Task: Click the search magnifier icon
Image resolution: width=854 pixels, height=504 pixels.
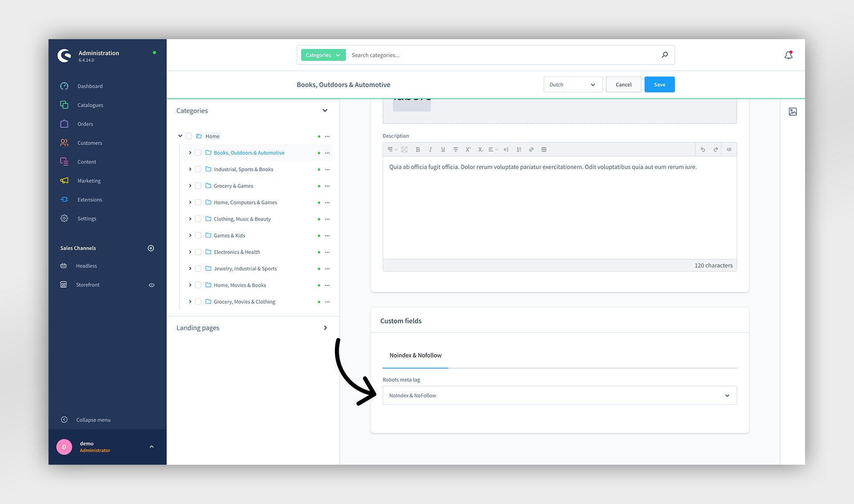Action: (x=665, y=55)
